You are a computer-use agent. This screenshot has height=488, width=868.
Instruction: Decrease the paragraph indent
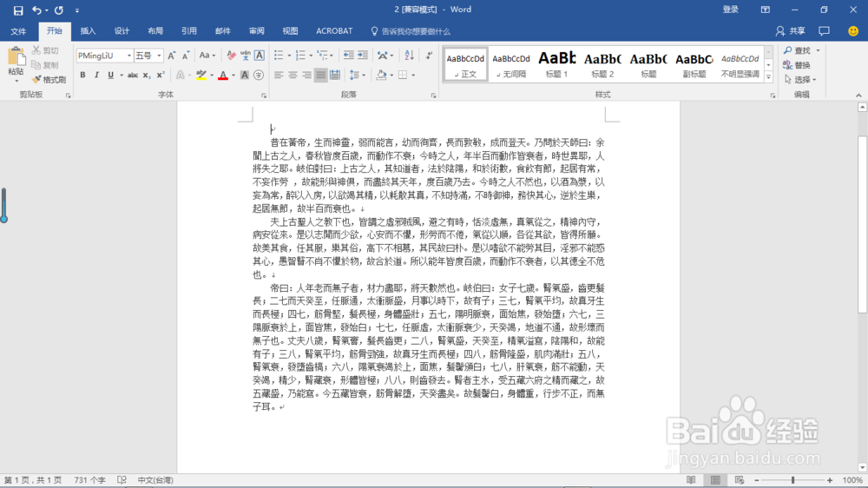pyautogui.click(x=348, y=56)
